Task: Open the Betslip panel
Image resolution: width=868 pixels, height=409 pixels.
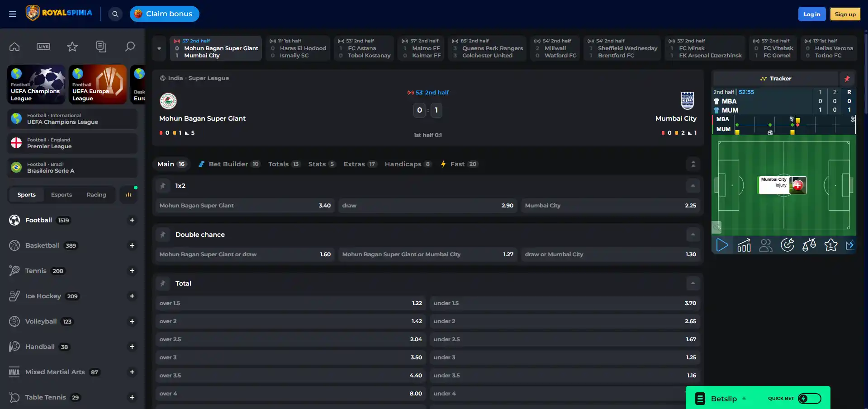Action: [x=724, y=399]
